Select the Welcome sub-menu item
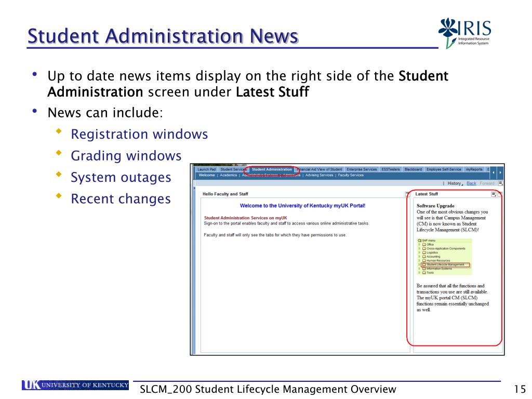Viewport: 532px width, 399px height. tap(207, 175)
